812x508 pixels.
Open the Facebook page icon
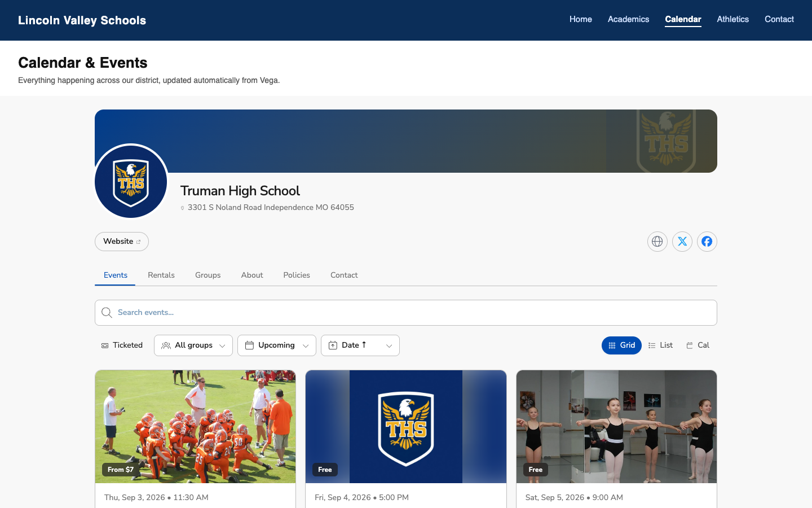click(707, 242)
